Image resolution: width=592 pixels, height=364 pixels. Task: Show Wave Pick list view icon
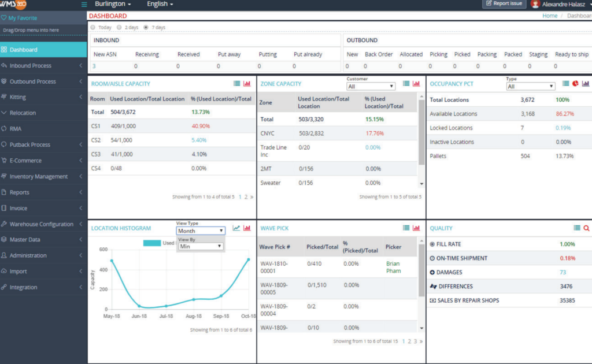406,228
